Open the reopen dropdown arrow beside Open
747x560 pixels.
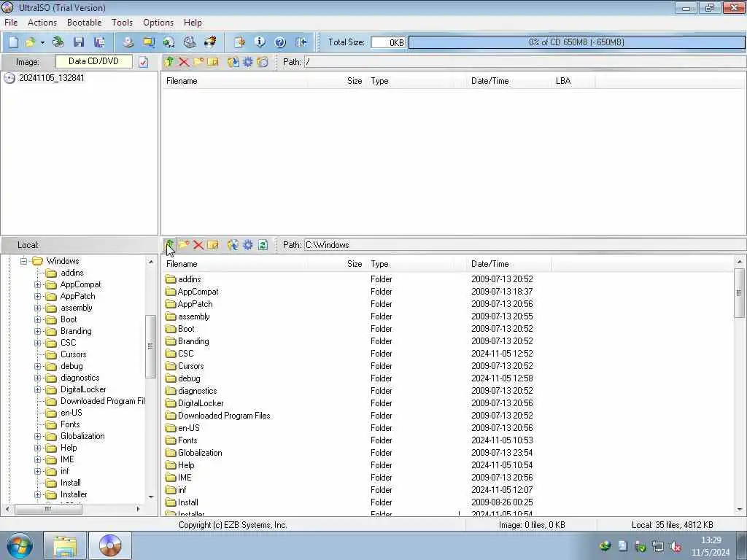click(42, 42)
